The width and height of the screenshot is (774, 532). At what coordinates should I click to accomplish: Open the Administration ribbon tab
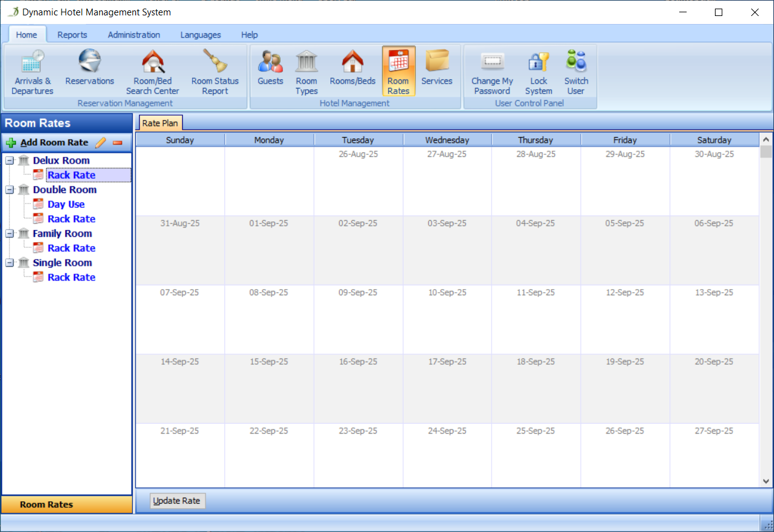[134, 35]
